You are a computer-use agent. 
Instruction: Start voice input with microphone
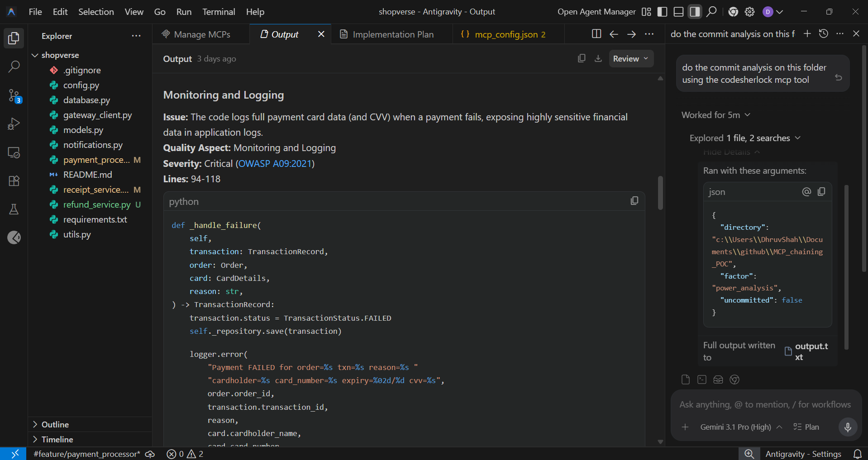point(848,427)
